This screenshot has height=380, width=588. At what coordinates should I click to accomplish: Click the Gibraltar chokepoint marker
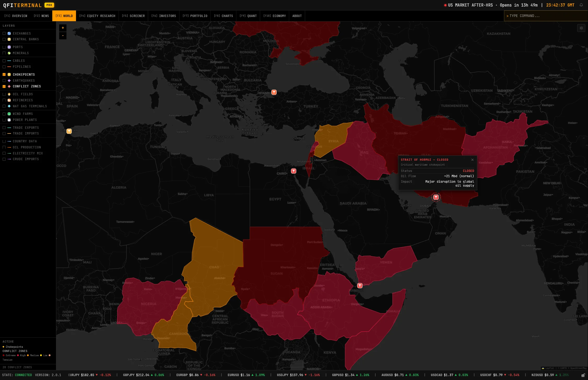click(69, 131)
